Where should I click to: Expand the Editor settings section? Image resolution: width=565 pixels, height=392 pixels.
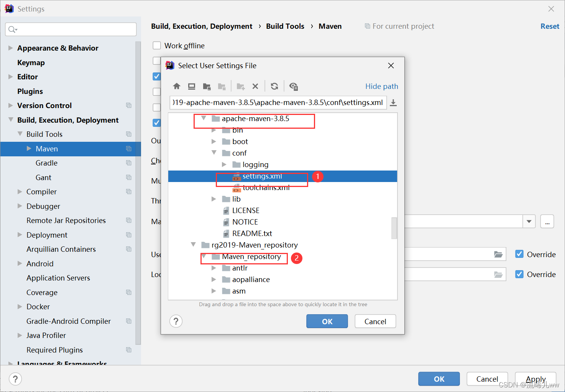(x=11, y=77)
